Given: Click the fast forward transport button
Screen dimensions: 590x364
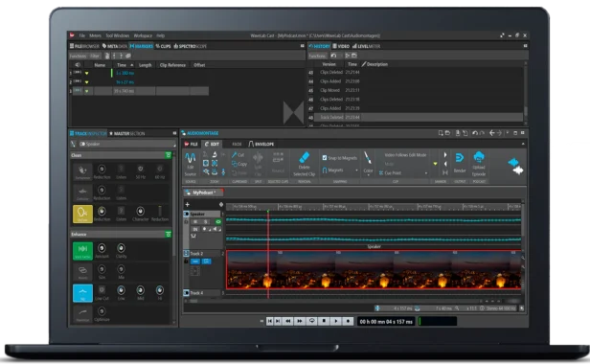Looking at the screenshot, I should coord(300,321).
